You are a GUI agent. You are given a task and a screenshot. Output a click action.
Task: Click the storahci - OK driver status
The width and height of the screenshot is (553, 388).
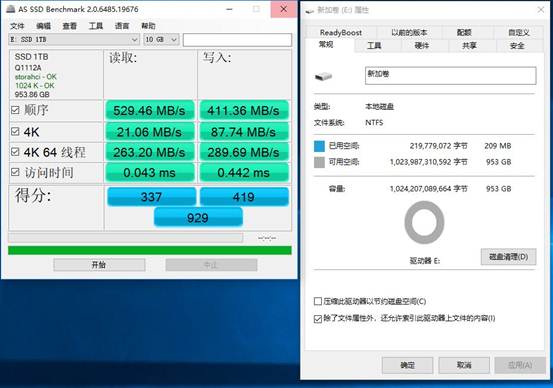[36, 77]
